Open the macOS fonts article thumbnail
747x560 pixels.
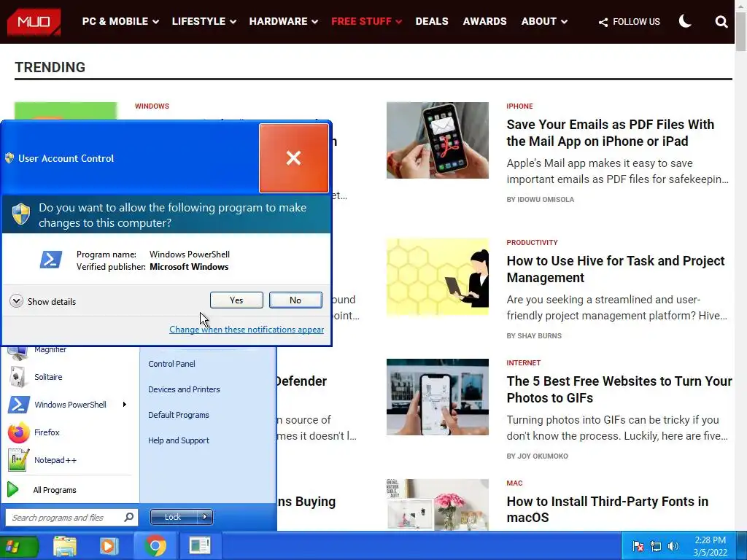point(438,505)
